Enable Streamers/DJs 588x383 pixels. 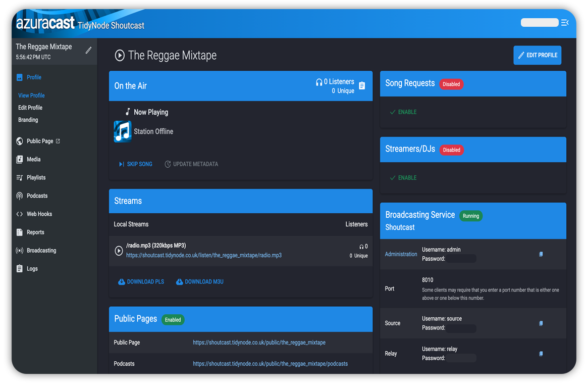pos(403,178)
